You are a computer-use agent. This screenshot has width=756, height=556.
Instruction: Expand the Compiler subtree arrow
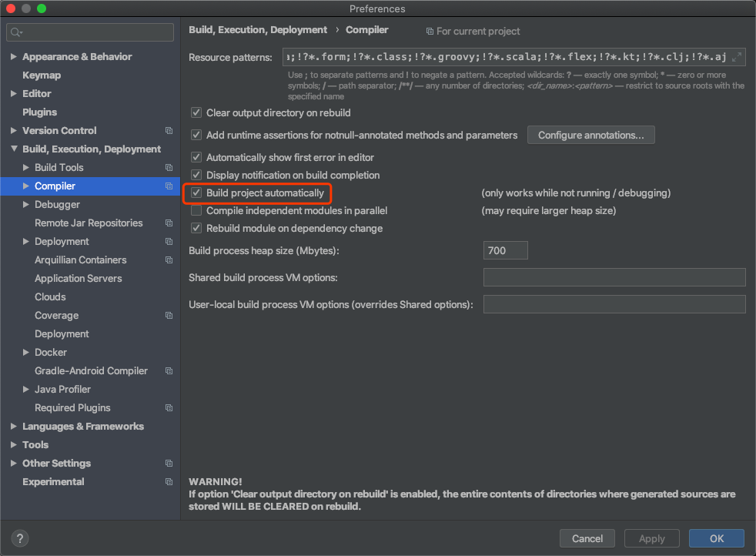tap(26, 186)
